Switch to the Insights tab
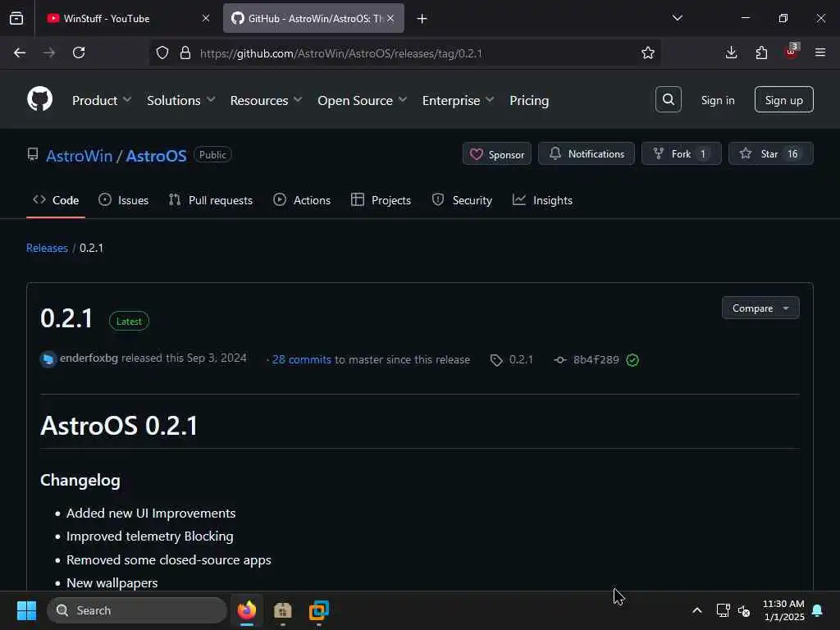The image size is (840, 630). (x=542, y=200)
